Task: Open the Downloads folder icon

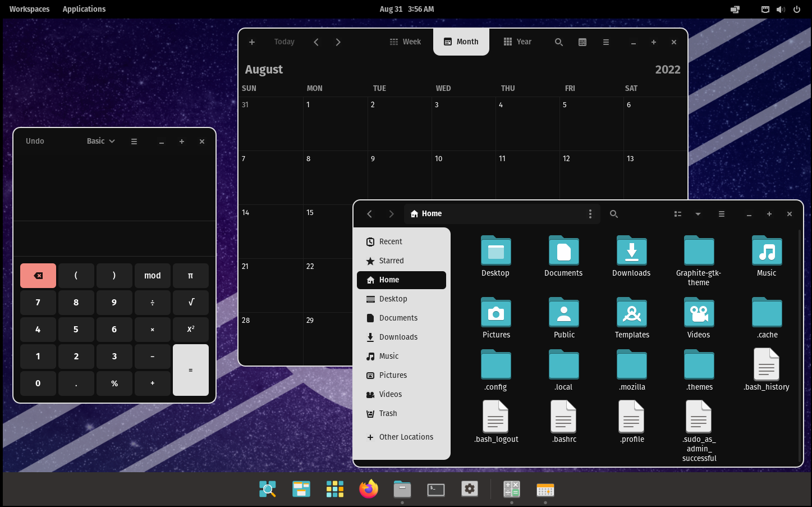Action: 631,251
